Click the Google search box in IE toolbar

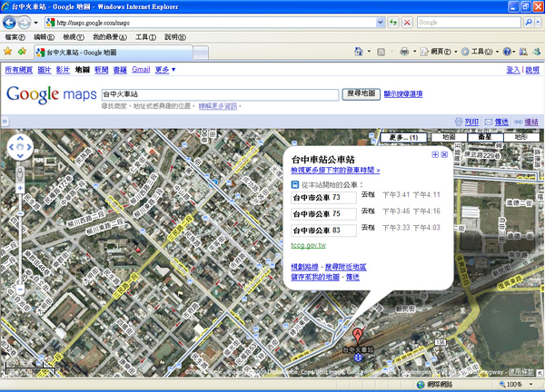tap(469, 22)
